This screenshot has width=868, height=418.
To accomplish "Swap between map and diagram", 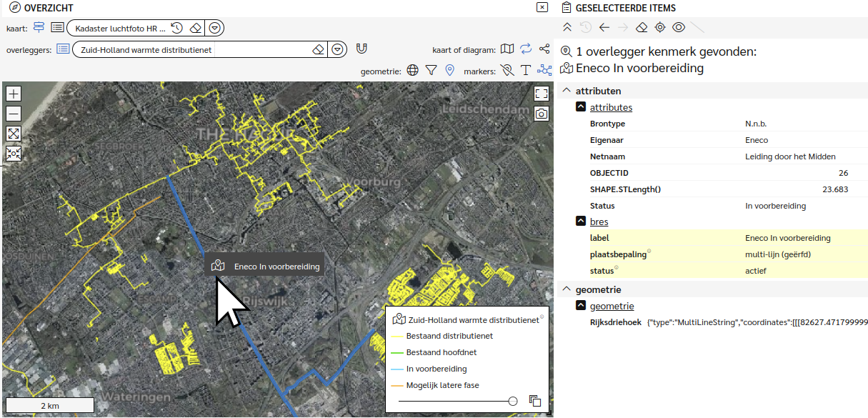I will [526, 49].
